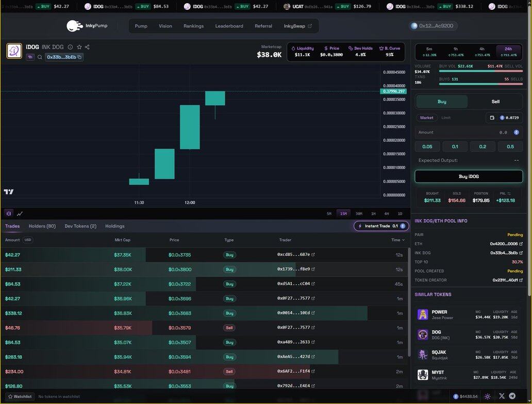Switch chart to line style icon
The width and height of the screenshot is (532, 404).
tap(20, 214)
